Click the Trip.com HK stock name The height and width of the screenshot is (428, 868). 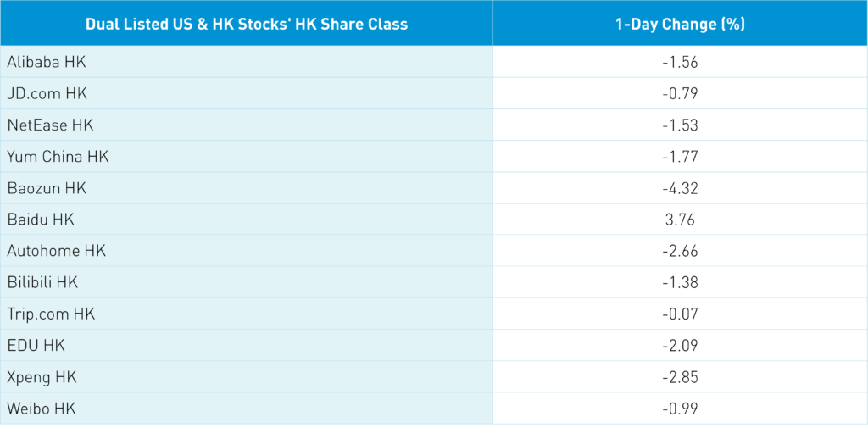pyautogui.click(x=51, y=314)
